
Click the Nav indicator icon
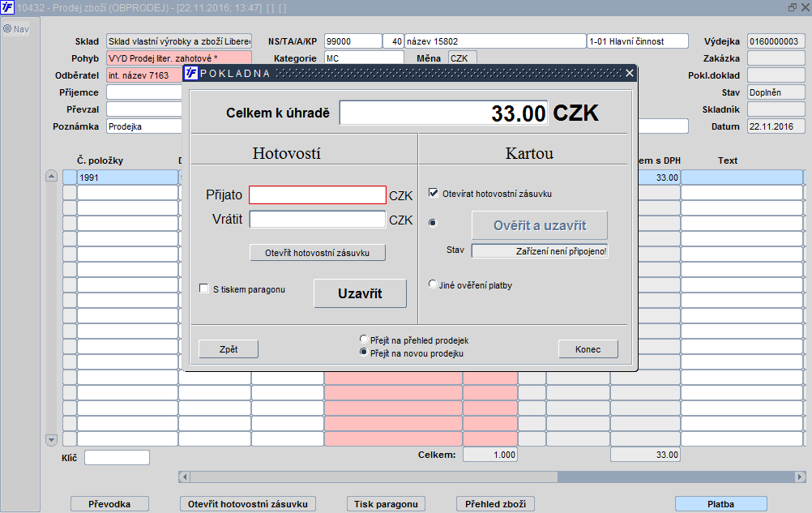(7, 29)
